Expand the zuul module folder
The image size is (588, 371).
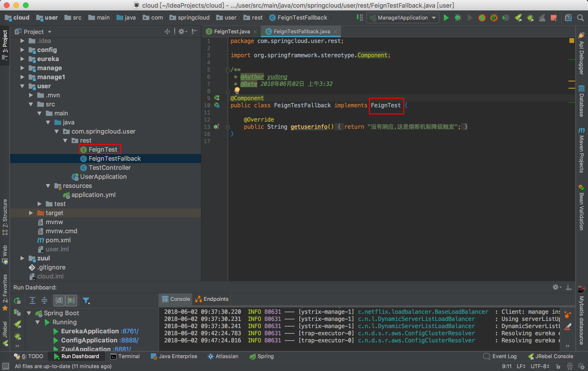22,258
